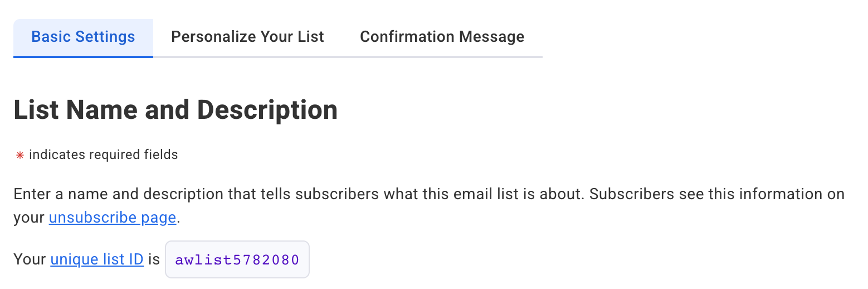Click the word "Your" before unique list ID
This screenshot has width=868, height=289.
pyautogui.click(x=30, y=259)
